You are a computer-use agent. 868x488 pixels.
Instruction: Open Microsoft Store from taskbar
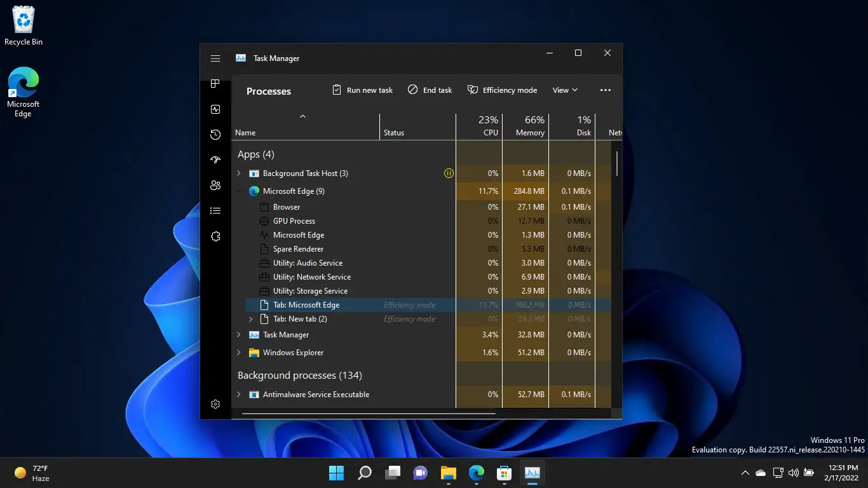[x=505, y=473]
